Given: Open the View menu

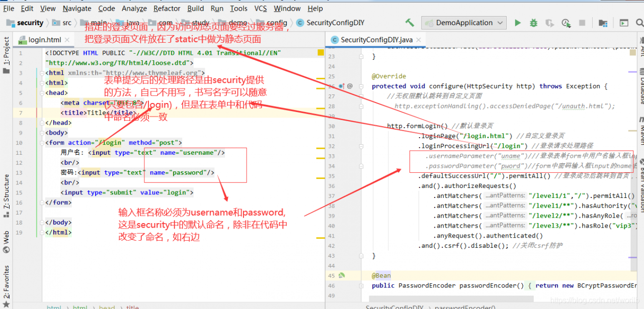Looking at the screenshot, I should point(48,8).
